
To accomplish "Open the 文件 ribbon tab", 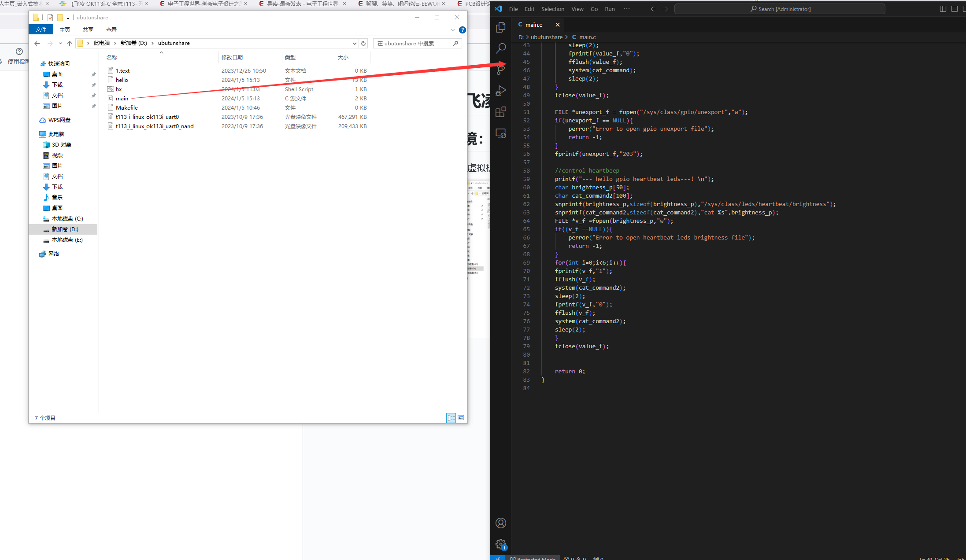I will tap(41, 29).
